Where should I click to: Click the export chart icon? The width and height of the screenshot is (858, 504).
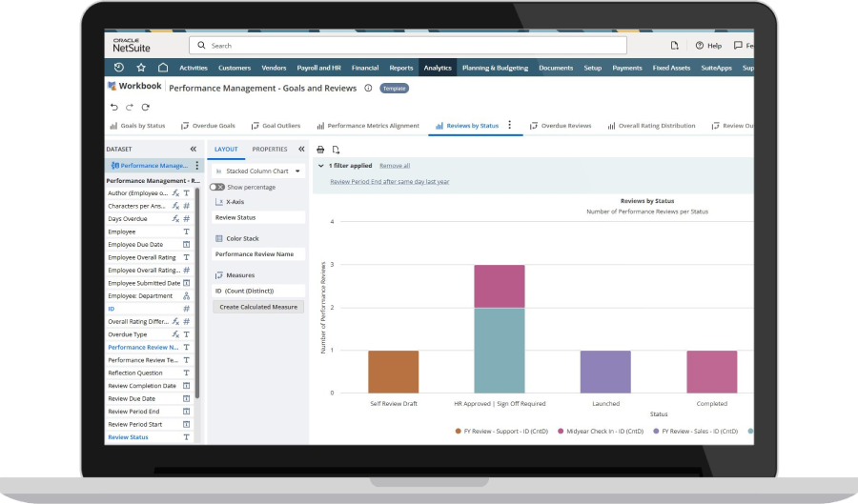coord(336,150)
